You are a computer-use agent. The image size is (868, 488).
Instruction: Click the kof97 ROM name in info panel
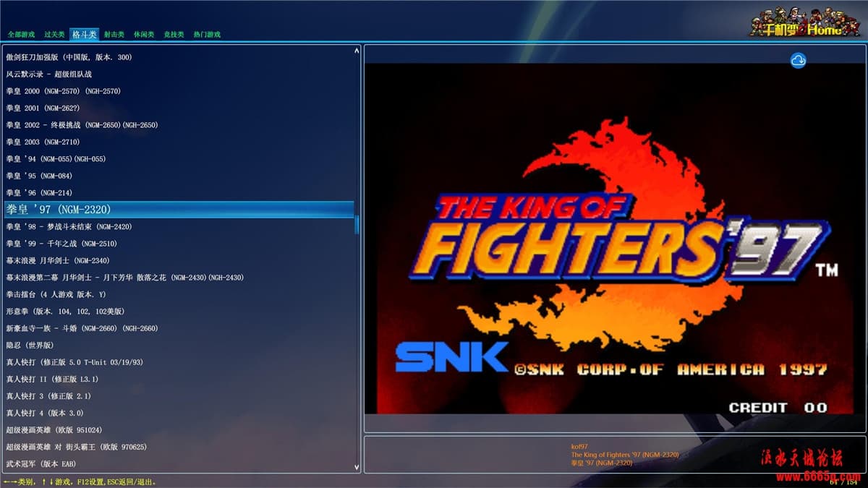pyautogui.click(x=579, y=447)
